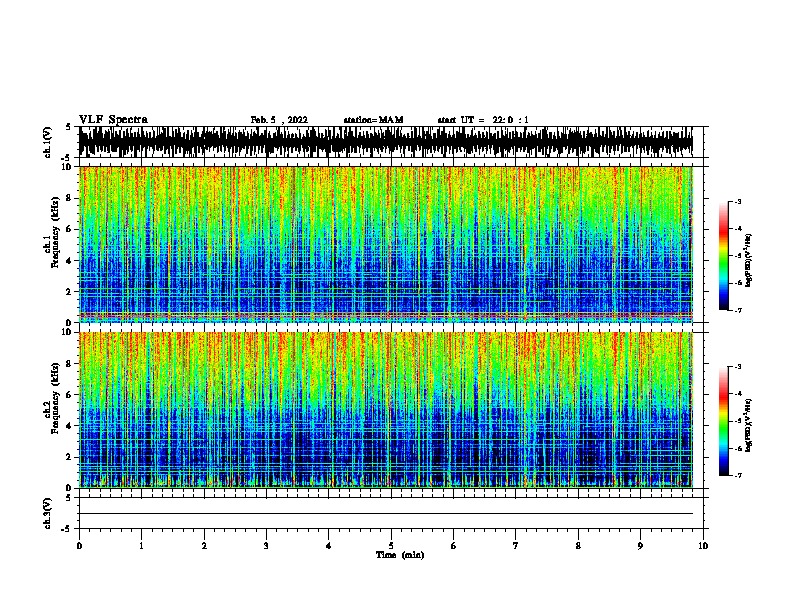792x612 pixels.
Task: Click the "station=MAM" header label
Action: [373, 120]
